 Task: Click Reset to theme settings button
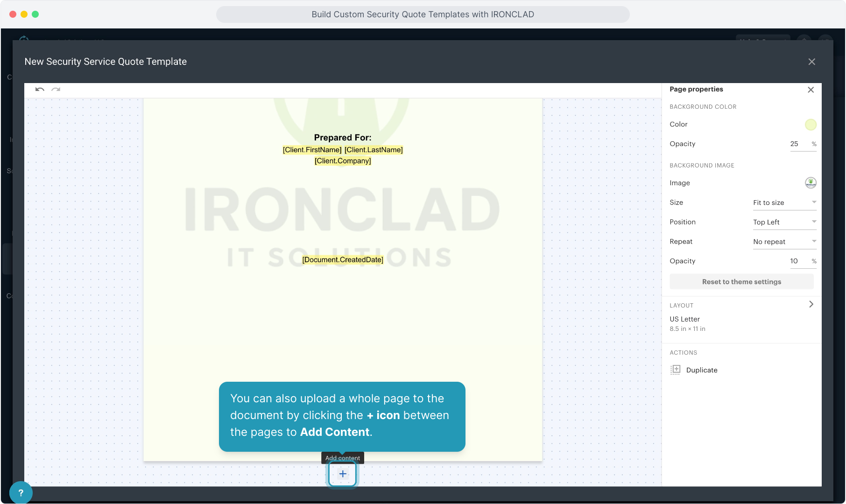[741, 282]
